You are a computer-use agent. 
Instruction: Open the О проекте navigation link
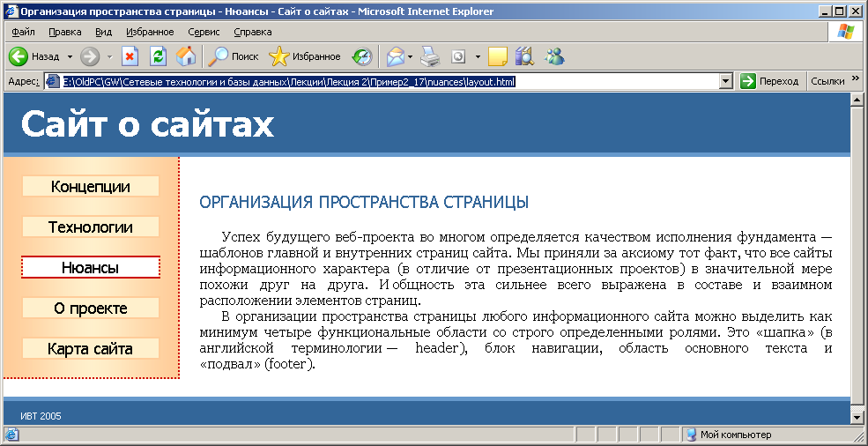coord(91,308)
